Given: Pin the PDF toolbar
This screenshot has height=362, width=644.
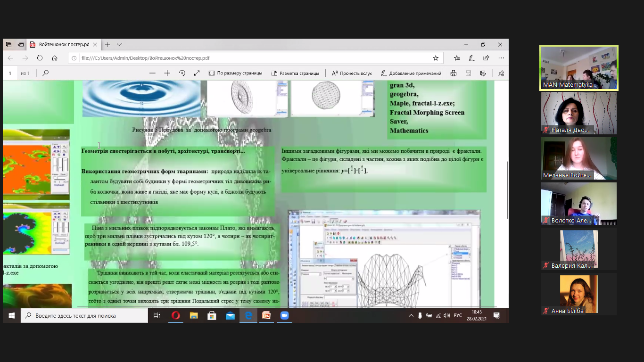Looking at the screenshot, I should (501, 73).
